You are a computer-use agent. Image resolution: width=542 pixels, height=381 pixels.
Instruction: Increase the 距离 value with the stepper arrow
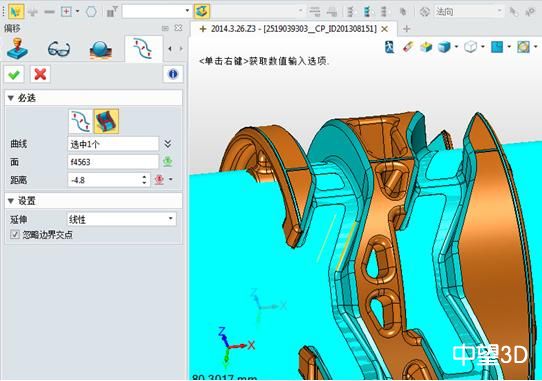point(144,177)
